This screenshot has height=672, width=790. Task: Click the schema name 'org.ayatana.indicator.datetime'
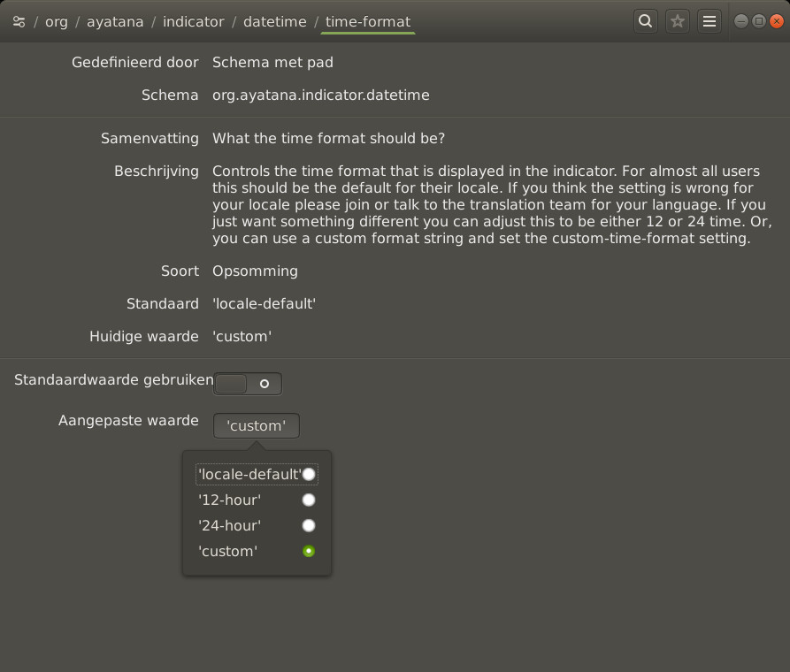[x=320, y=95]
